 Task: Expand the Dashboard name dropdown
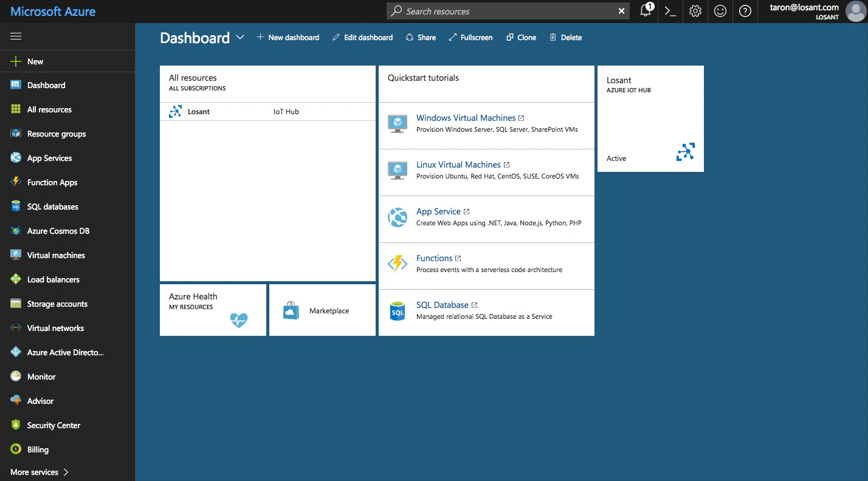click(x=240, y=37)
